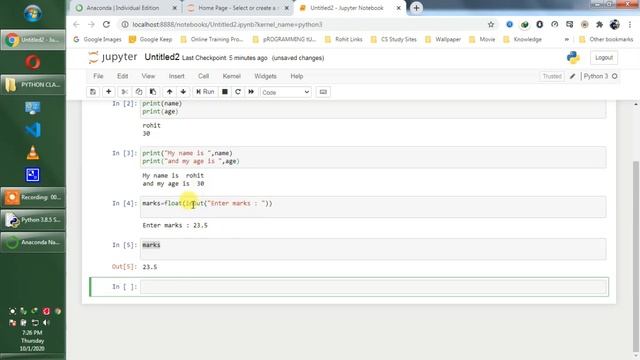Click the marks=float(input cell In [4]
640x360 pixels.
pos(373,207)
